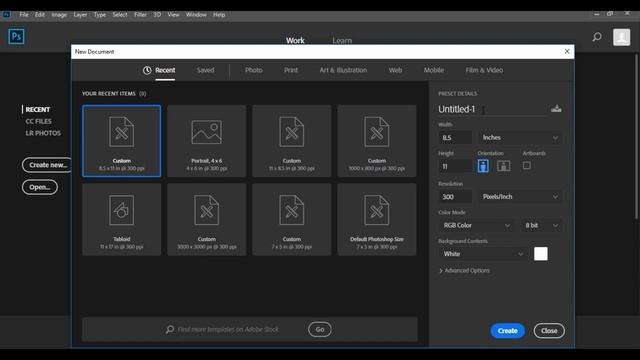Open the Window menu
640x360 pixels.
[x=196, y=15]
